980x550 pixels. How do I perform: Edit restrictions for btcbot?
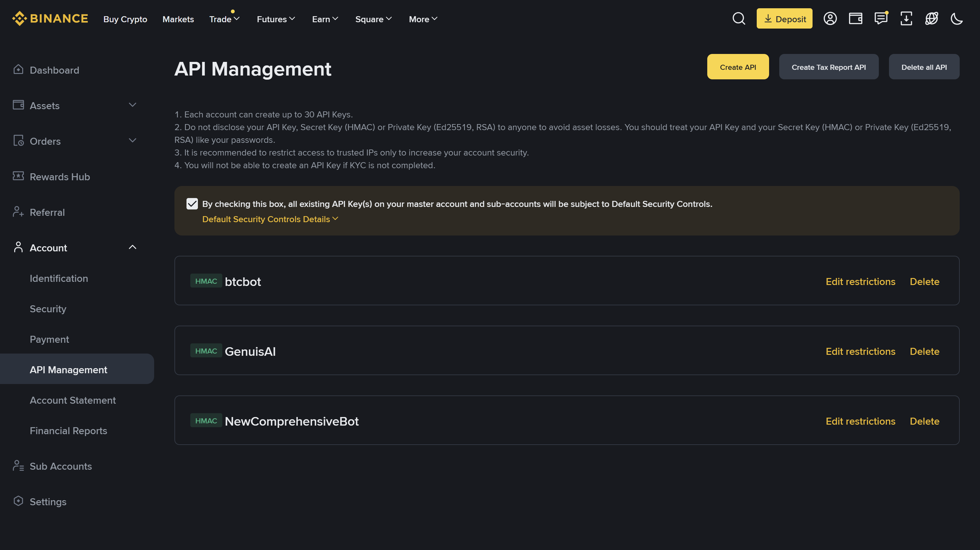[860, 282]
